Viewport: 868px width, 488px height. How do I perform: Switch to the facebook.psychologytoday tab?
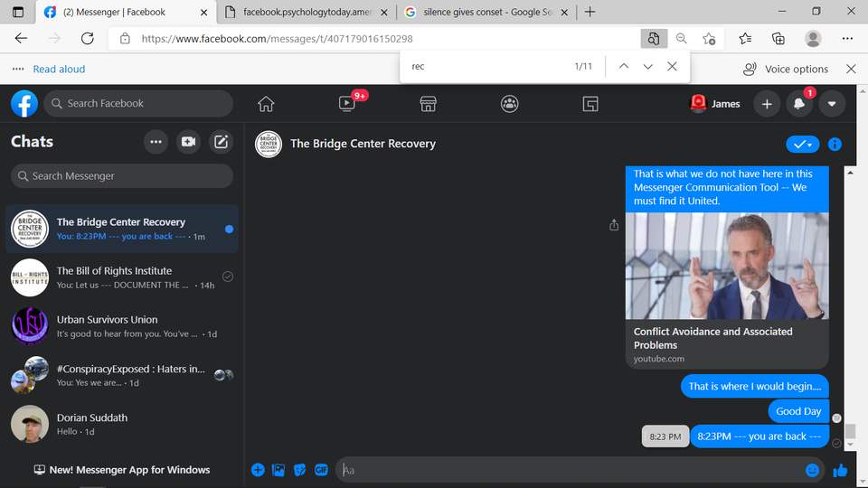[x=307, y=12]
